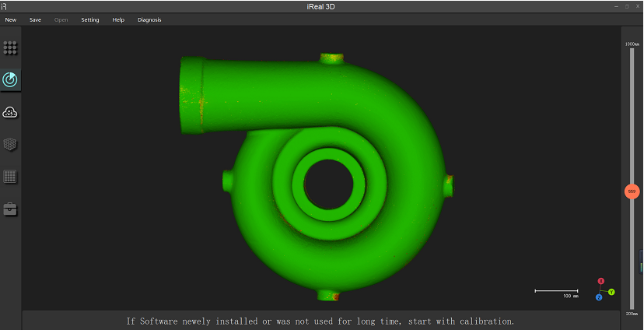The image size is (644, 330).
Task: Click the green scanned pump model
Action: (317, 177)
